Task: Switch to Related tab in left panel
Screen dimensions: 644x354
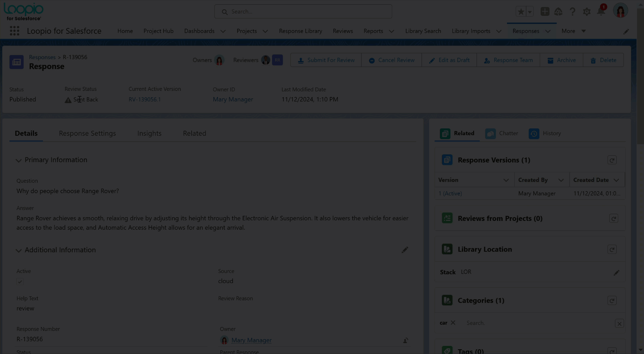Action: [194, 133]
